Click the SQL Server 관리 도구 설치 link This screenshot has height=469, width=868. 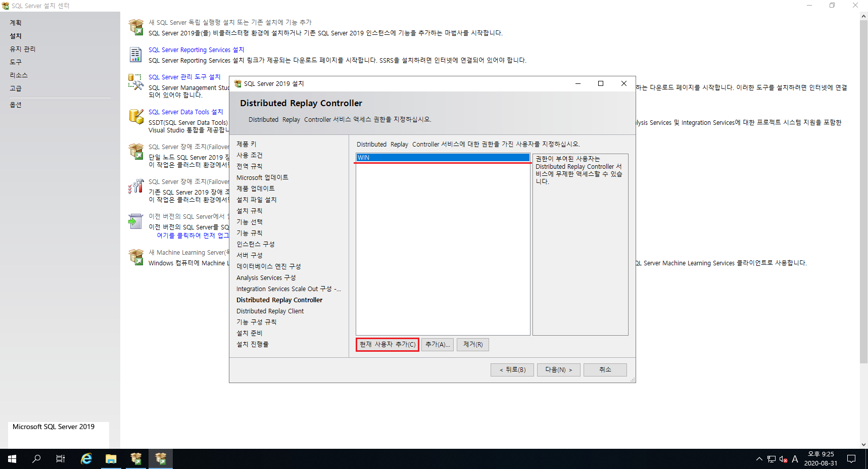point(184,77)
